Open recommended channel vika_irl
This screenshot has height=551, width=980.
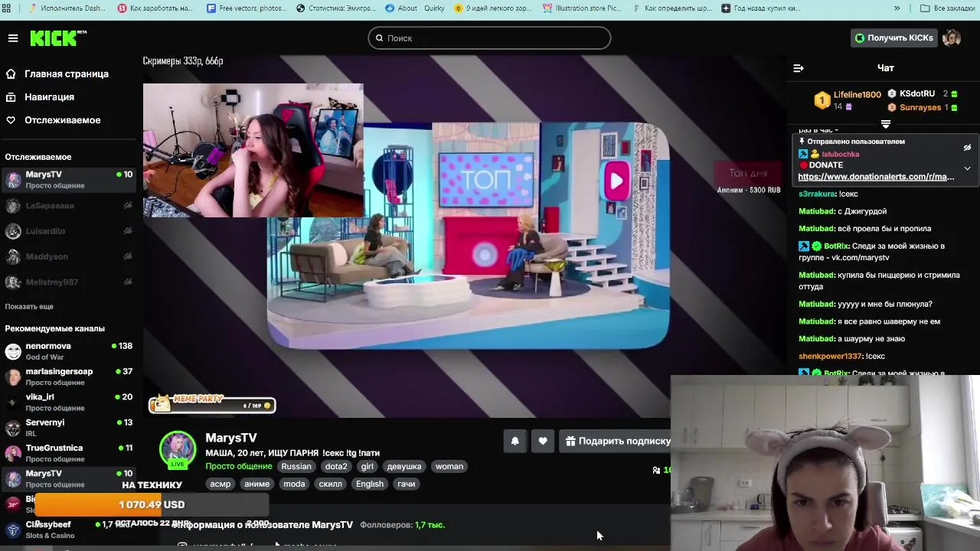69,403
